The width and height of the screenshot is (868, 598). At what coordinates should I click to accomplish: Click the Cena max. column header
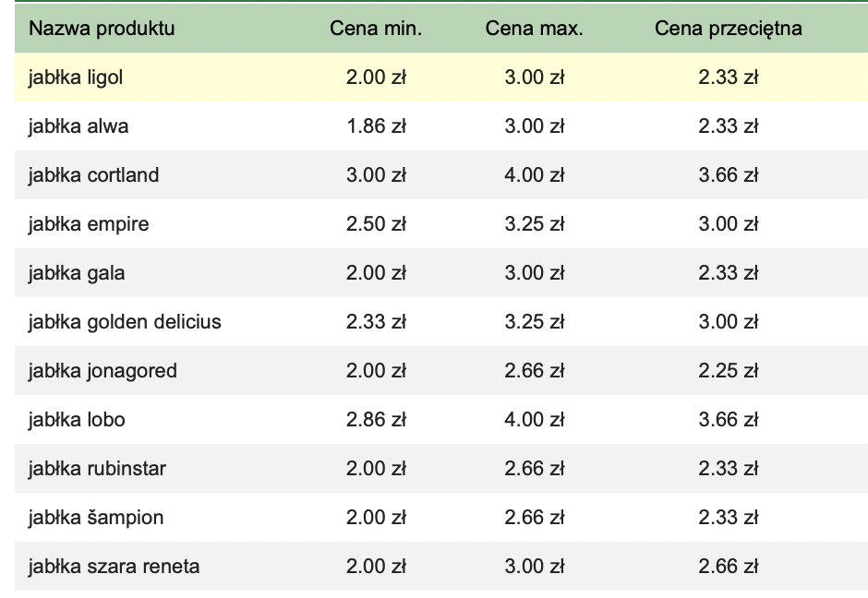[535, 29]
